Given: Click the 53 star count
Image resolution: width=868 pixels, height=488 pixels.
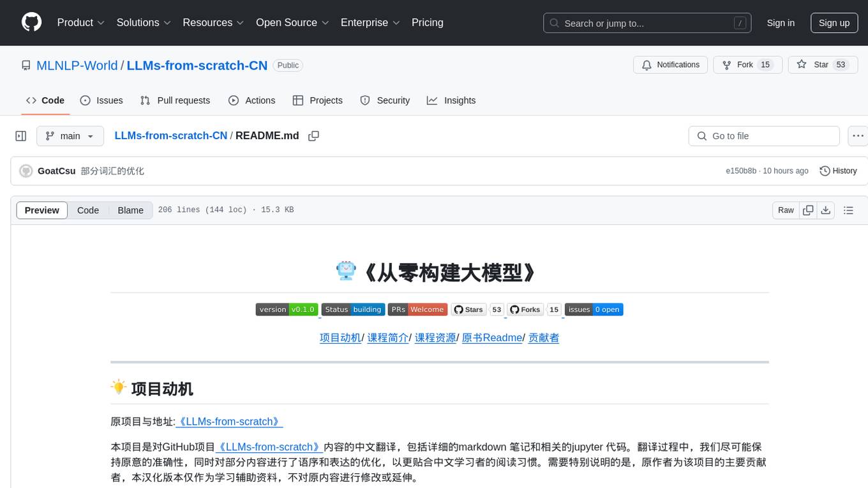Looking at the screenshot, I should tap(841, 65).
